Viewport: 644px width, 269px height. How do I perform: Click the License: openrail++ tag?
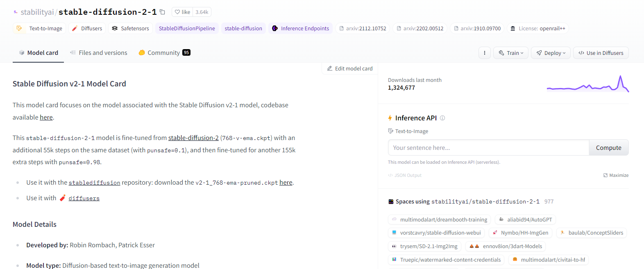(537, 28)
